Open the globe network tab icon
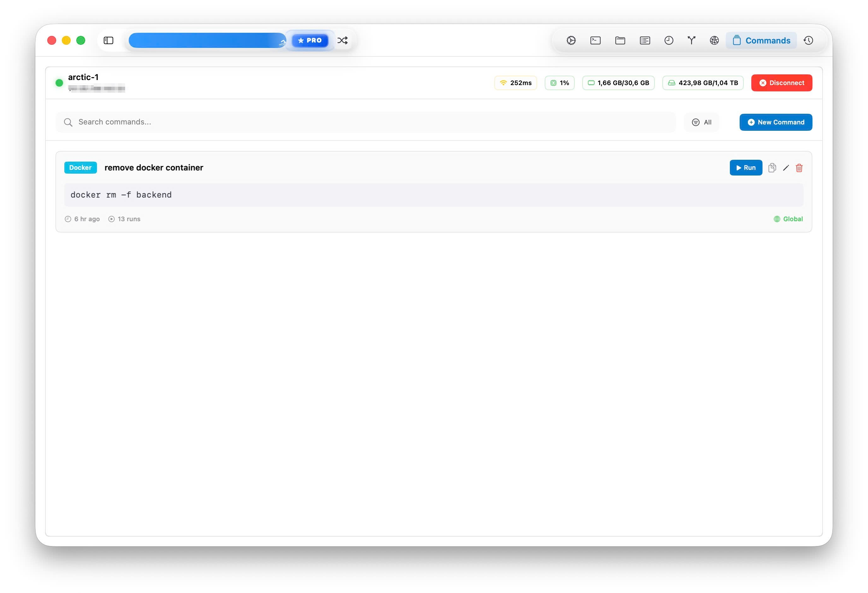 coord(714,40)
